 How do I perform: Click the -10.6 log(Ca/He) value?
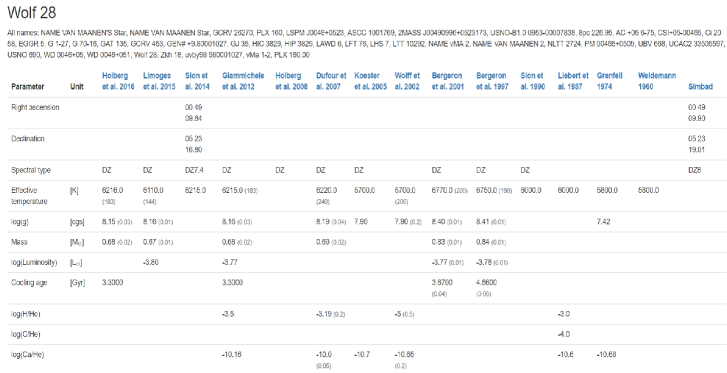pyautogui.click(x=566, y=355)
